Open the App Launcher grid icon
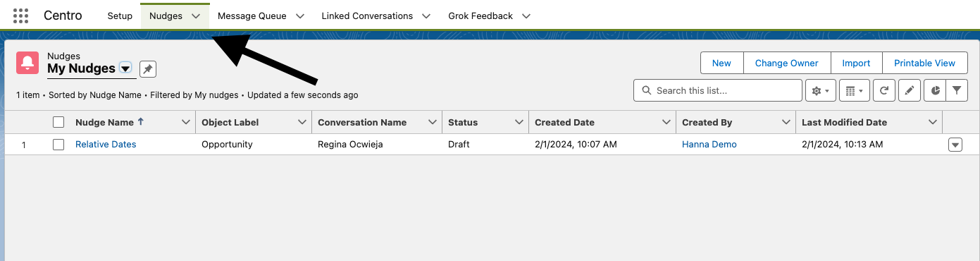The height and width of the screenshot is (261, 980). point(21,16)
